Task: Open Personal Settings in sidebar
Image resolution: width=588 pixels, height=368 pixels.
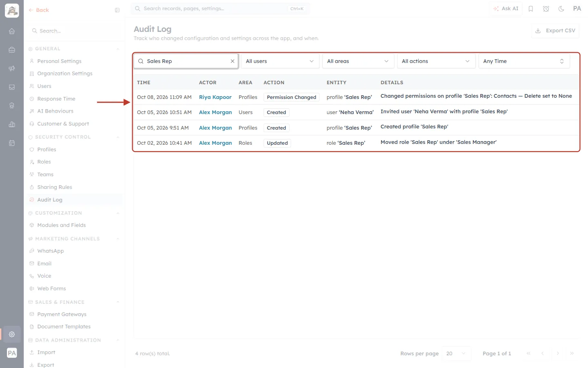Action: coord(59,61)
